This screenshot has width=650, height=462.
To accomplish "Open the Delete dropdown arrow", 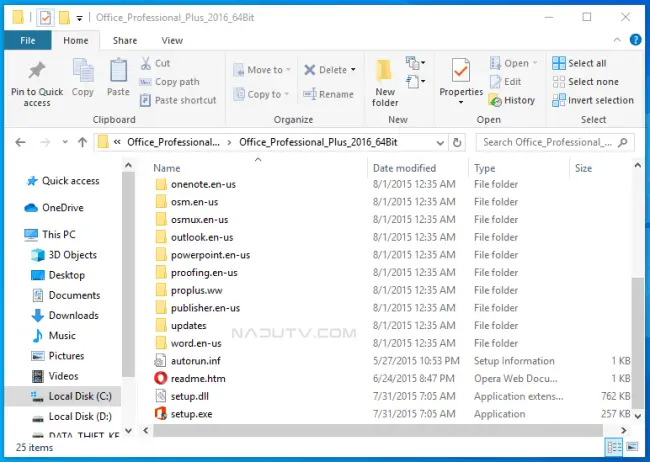I will (353, 70).
